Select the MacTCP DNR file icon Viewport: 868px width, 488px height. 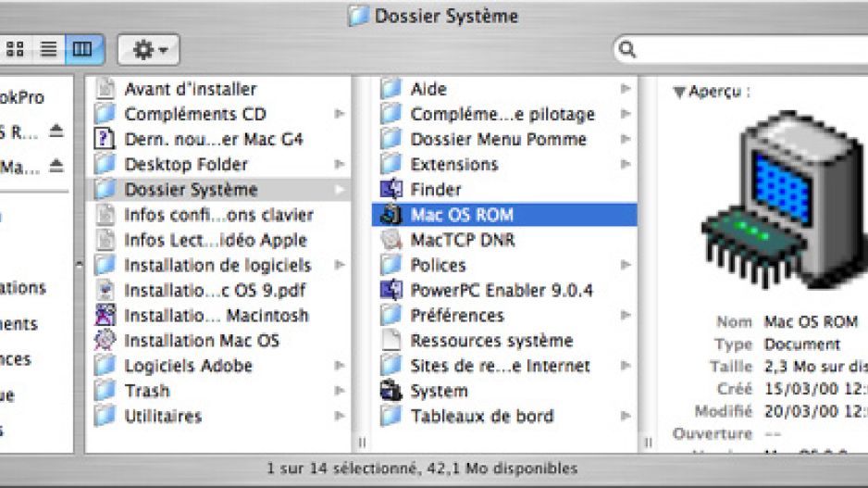pos(391,239)
